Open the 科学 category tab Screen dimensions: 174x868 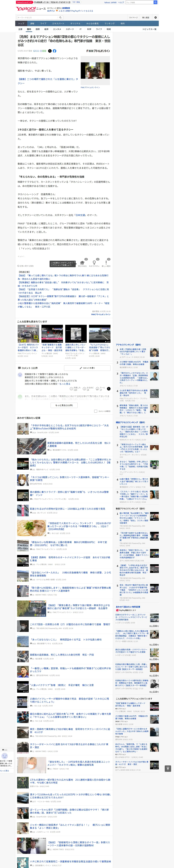(89, 29)
